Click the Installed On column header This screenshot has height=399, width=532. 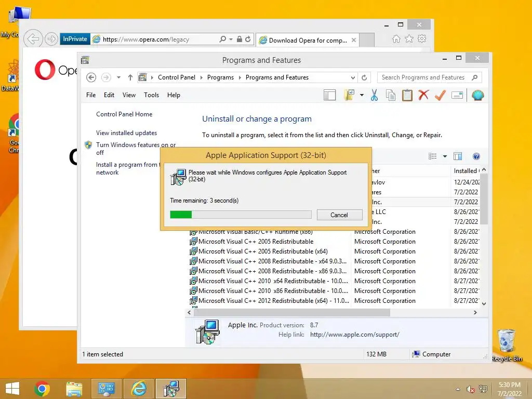pyautogui.click(x=466, y=171)
